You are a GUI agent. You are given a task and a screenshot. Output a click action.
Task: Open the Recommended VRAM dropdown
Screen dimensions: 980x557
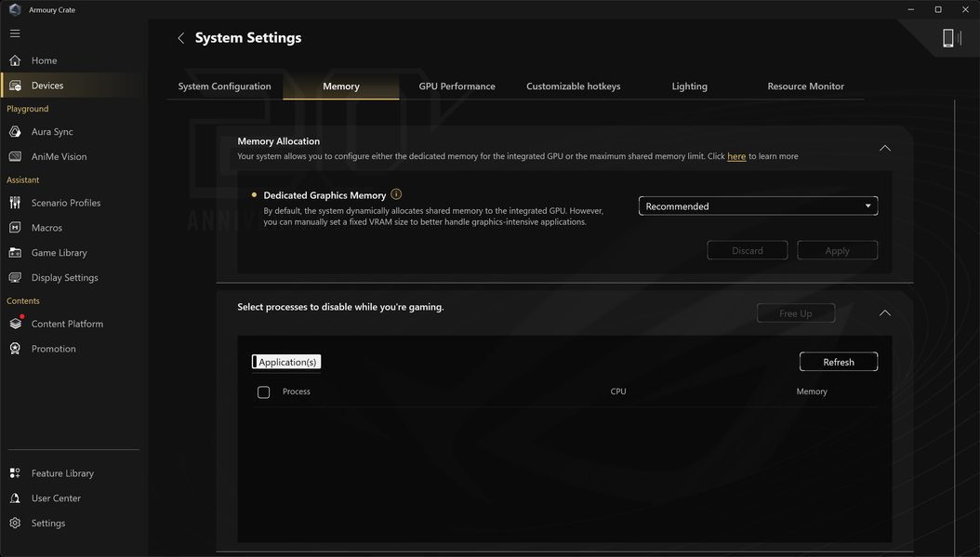[x=758, y=206]
